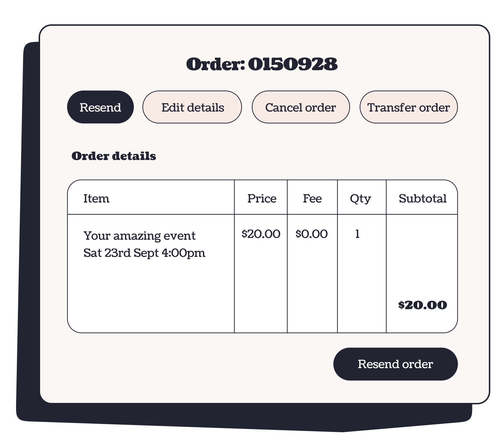
Task: Click the Subtotal column header
Action: (x=422, y=198)
